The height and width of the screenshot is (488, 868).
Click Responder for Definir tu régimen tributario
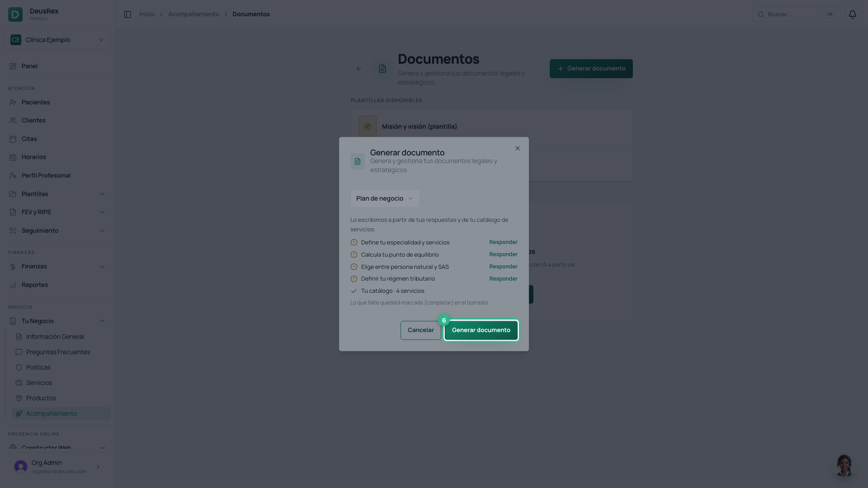coord(503,279)
